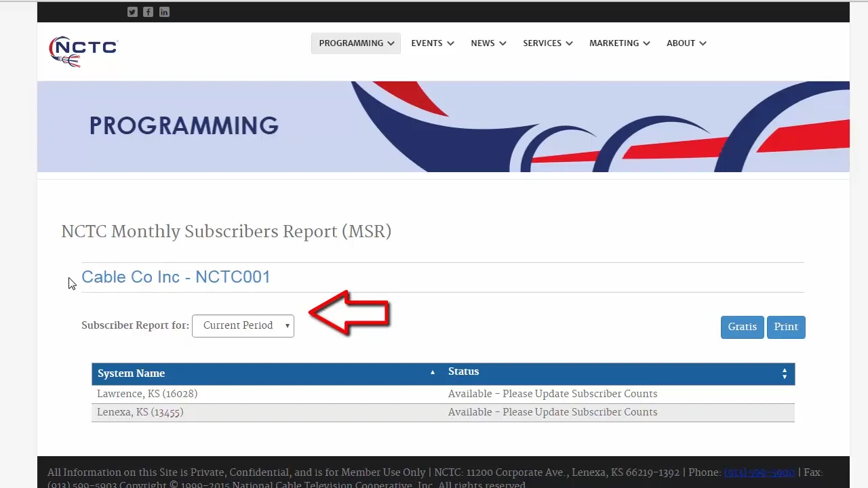The image size is (868, 488).
Task: Click the Lenexa row status text
Action: pyautogui.click(x=553, y=412)
